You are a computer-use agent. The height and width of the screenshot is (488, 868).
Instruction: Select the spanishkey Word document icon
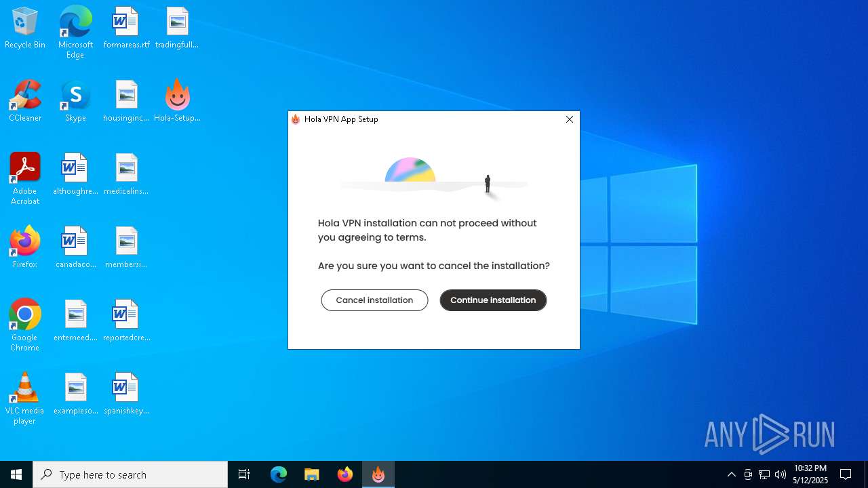pos(126,394)
